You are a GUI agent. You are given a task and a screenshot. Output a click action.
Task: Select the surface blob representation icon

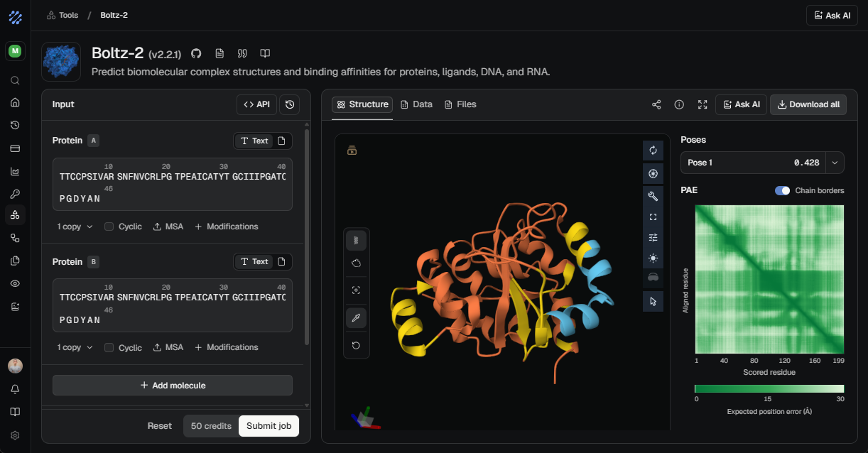click(x=356, y=262)
